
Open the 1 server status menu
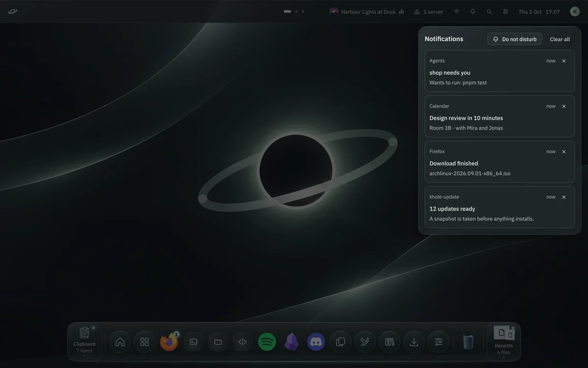(428, 12)
